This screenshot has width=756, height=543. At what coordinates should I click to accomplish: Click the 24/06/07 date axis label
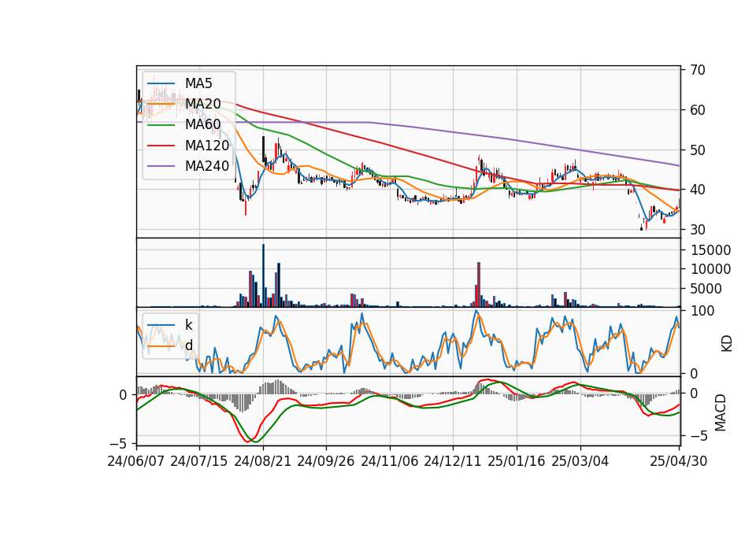136,461
